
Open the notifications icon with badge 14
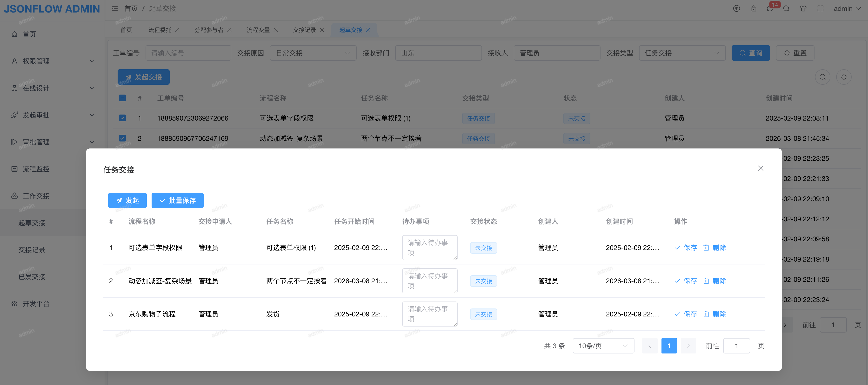770,9
